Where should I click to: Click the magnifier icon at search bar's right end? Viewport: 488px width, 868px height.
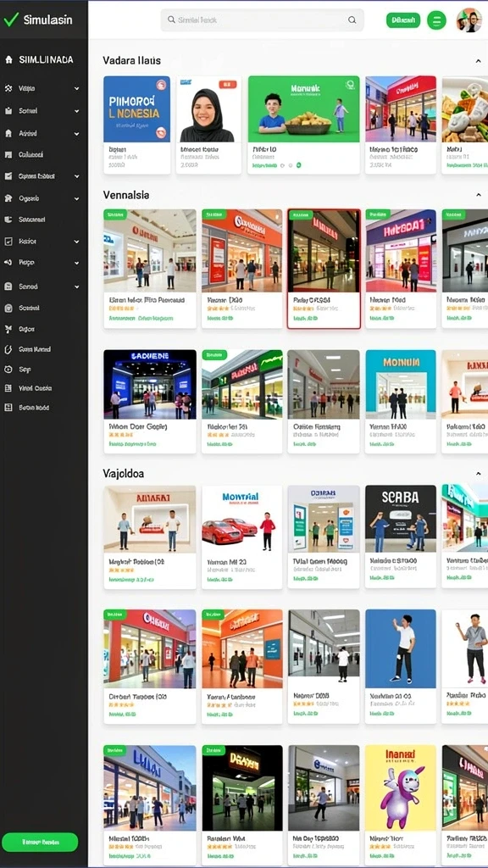coord(352,20)
